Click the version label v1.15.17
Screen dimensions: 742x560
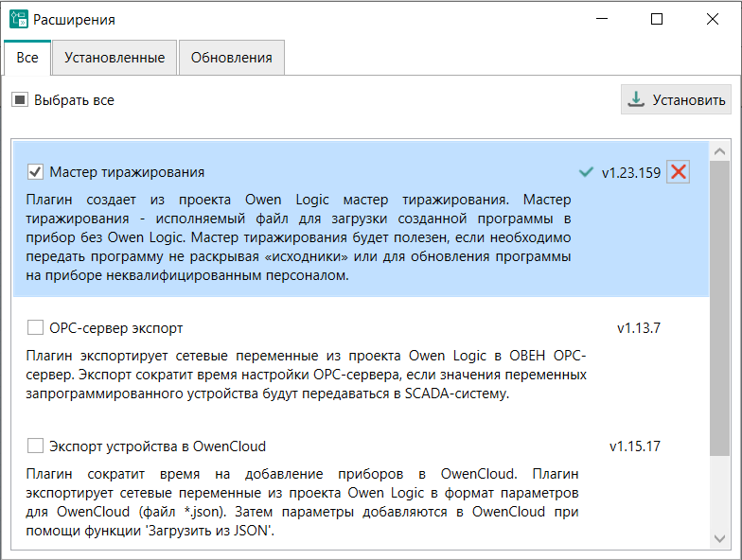pos(634,446)
